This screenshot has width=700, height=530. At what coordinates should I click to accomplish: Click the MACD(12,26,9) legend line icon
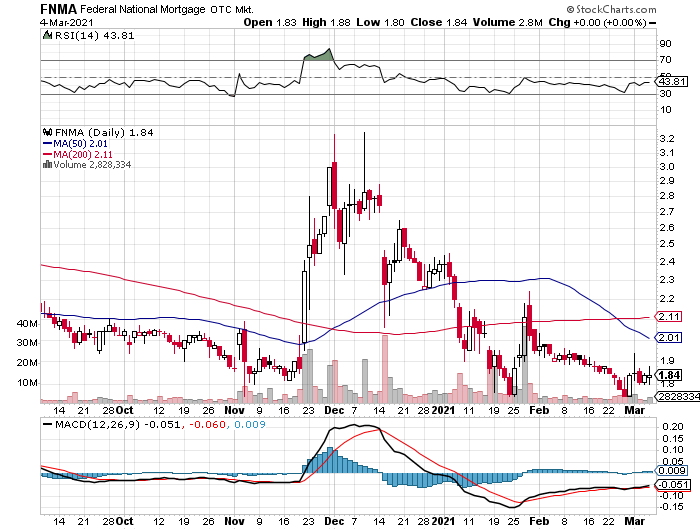46,425
